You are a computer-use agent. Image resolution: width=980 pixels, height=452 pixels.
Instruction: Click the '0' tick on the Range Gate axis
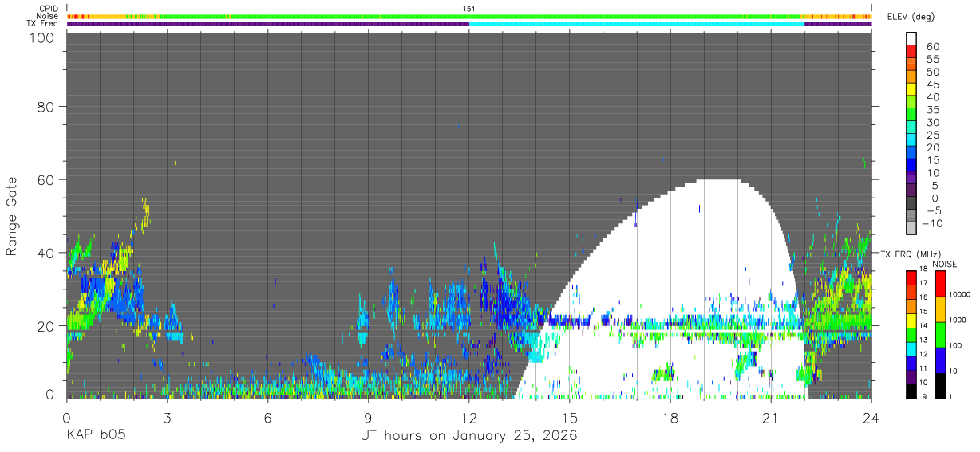click(x=49, y=395)
